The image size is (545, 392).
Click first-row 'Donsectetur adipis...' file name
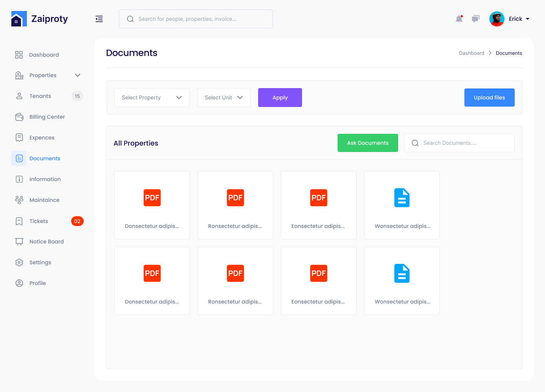point(152,226)
